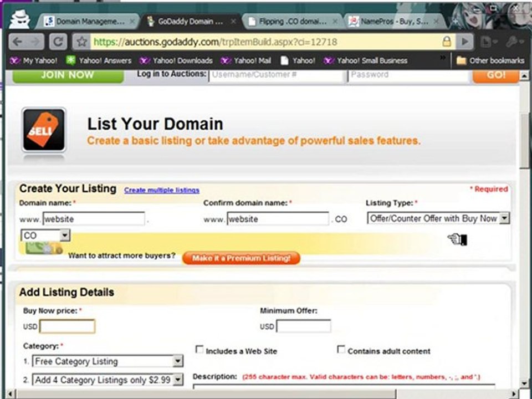Click the Minimum Offer field

click(x=304, y=326)
